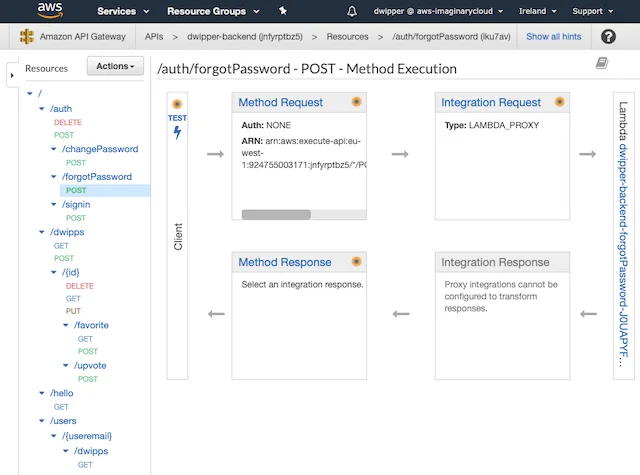The height and width of the screenshot is (475, 640).
Task: Select PUT method under /{id}
Action: [73, 311]
